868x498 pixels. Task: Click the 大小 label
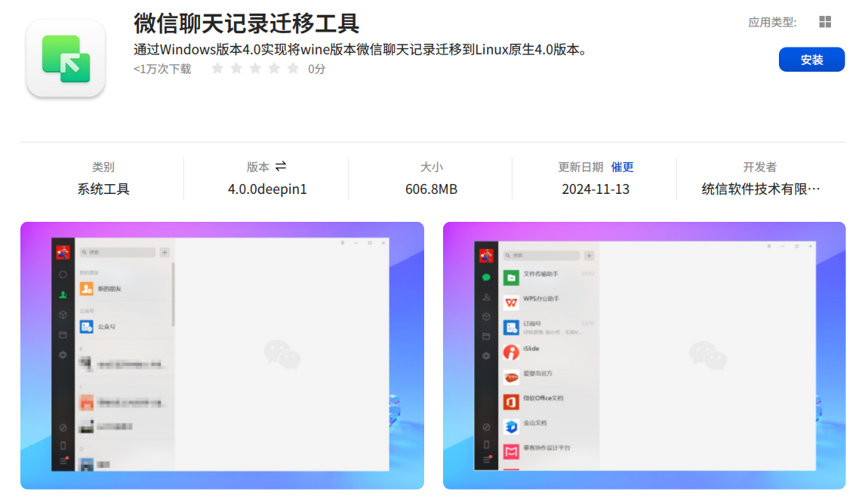pyautogui.click(x=431, y=167)
